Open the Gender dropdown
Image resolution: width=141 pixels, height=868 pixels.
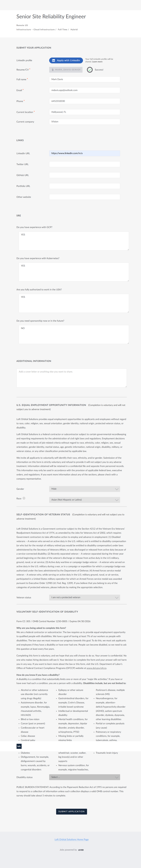(84, 489)
